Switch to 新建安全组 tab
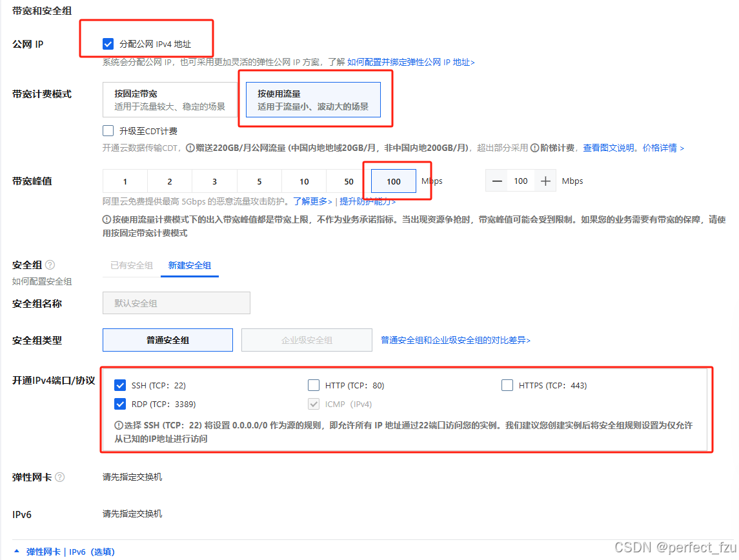 tap(190, 265)
